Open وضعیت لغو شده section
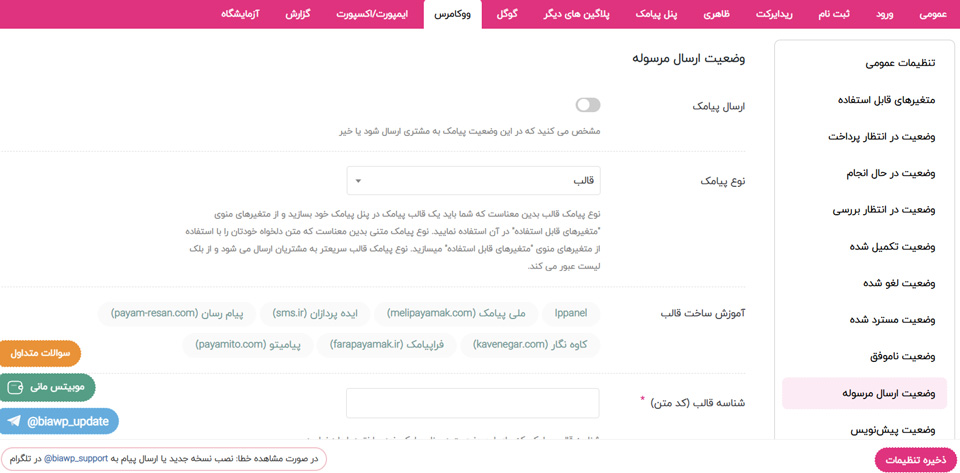The width and height of the screenshot is (960, 473). [864, 283]
